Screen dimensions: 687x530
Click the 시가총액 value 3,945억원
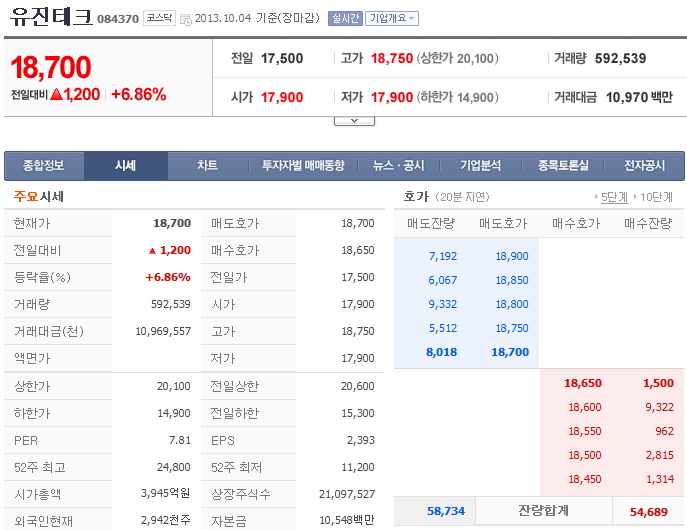click(165, 494)
